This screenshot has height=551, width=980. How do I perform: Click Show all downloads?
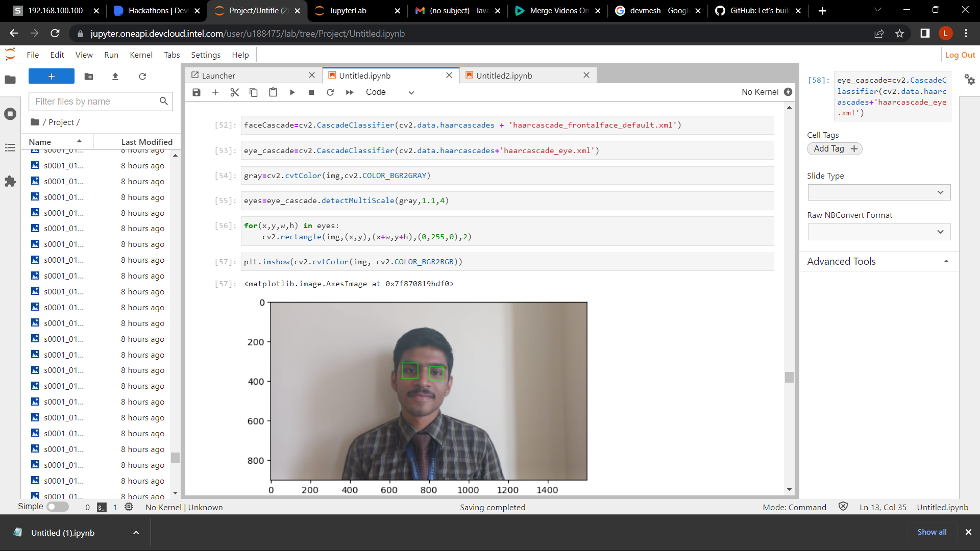pyautogui.click(x=932, y=532)
